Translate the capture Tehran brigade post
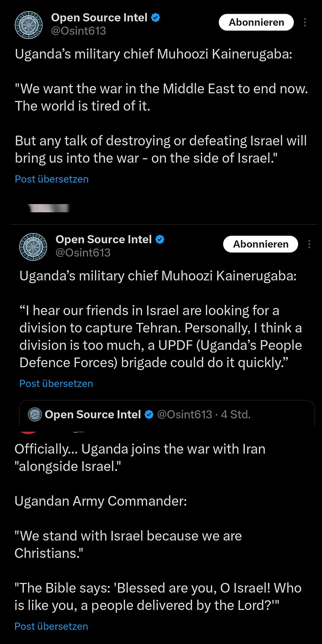The width and height of the screenshot is (322, 644). tap(56, 384)
